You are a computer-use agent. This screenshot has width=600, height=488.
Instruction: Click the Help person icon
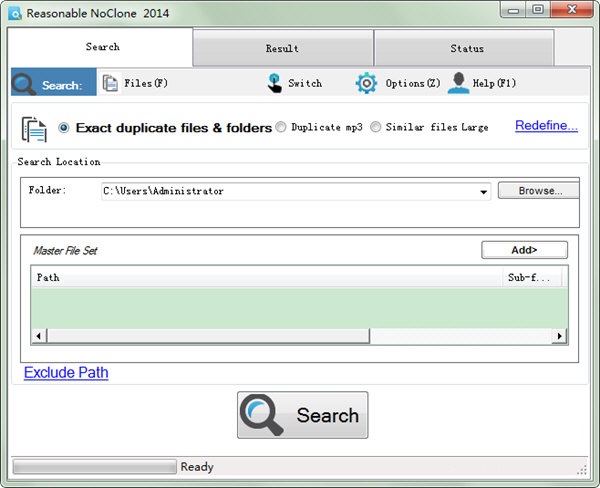[x=458, y=83]
